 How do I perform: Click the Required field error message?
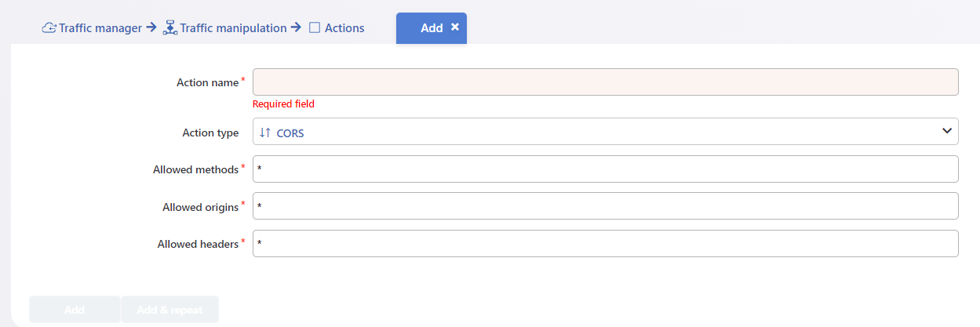coord(283,104)
